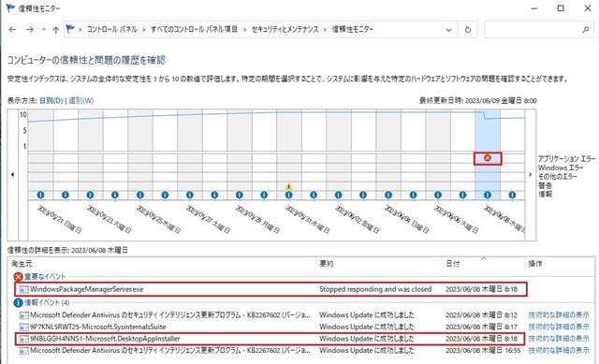The height and width of the screenshot is (364, 599).
Task: Select the WindowsPackageManagerServer.exe event row
Action: (x=270, y=289)
